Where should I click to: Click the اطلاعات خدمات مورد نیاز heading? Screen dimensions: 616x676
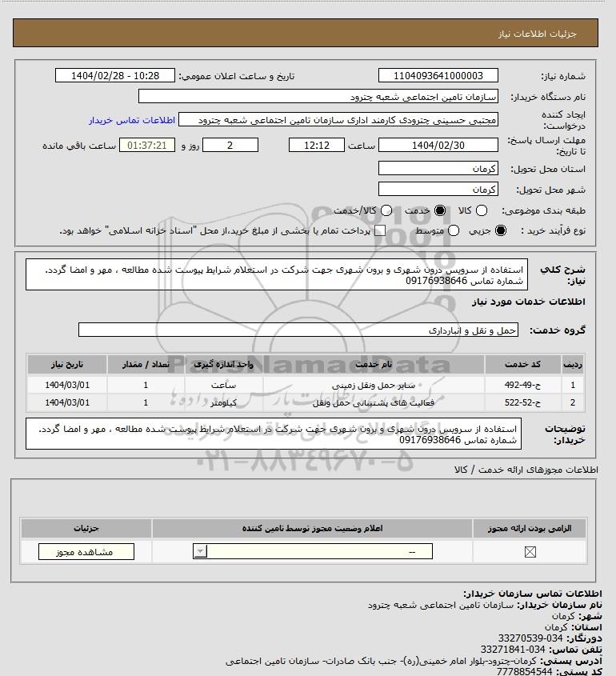click(529, 302)
